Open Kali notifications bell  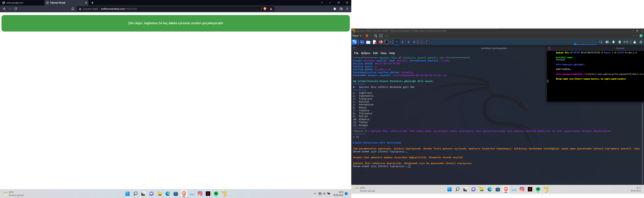613,42
